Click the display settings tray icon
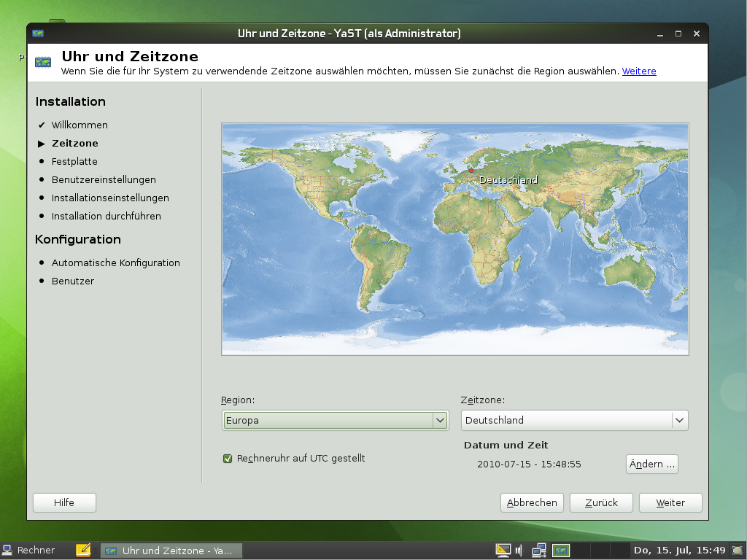Image resolution: width=747 pixels, height=560 pixels. (503, 550)
